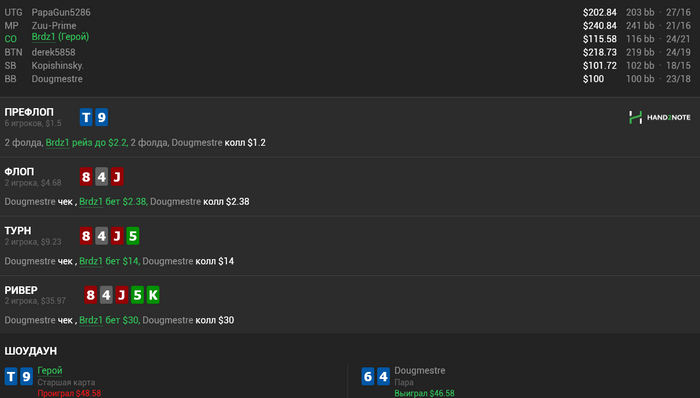Click the $115.58 stack value
700x398 pixels.
click(x=600, y=39)
